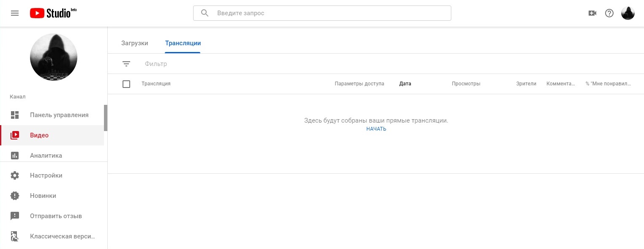Sort by the Дата column header
This screenshot has width=644, height=249.
pos(405,84)
